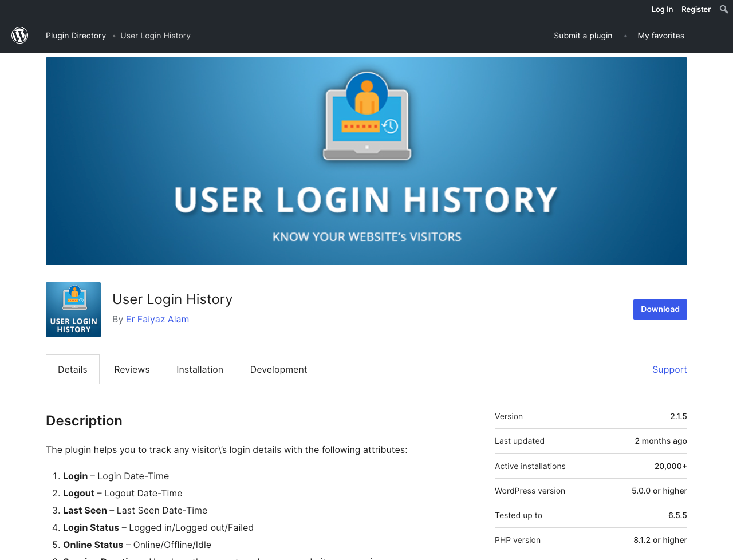Click the User Login History banner image

(x=366, y=161)
